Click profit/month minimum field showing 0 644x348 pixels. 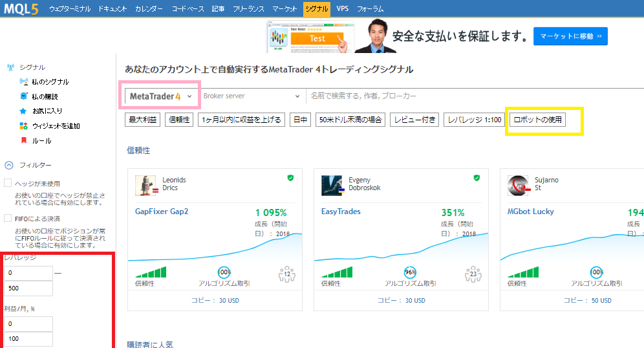tap(28, 324)
